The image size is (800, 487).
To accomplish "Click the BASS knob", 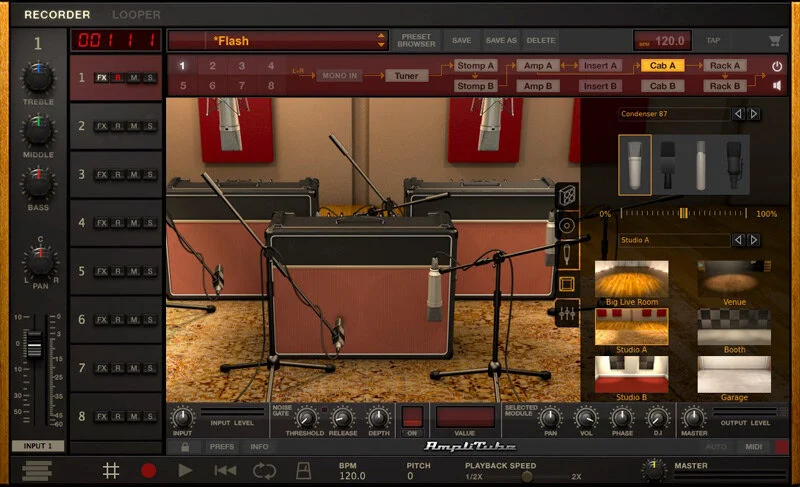I will click(38, 184).
